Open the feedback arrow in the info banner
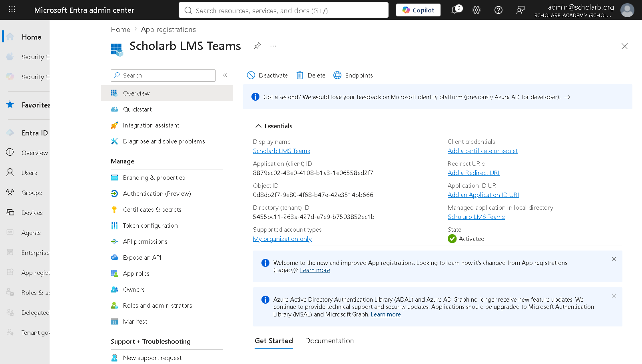The width and height of the screenshot is (642, 364). 567,97
